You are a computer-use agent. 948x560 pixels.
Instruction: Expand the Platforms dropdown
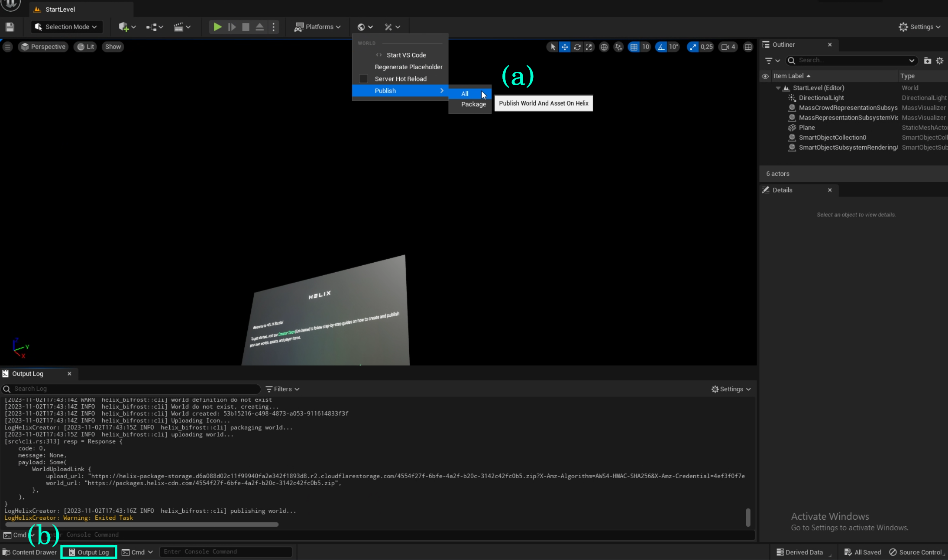click(x=317, y=27)
